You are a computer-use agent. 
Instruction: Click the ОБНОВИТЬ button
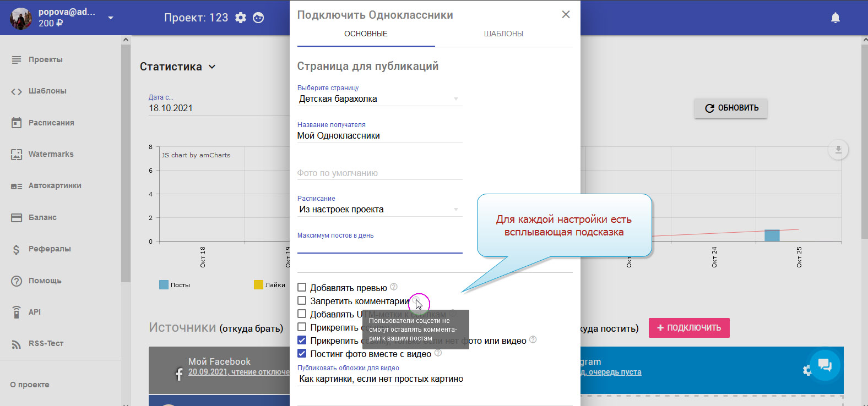(730, 108)
